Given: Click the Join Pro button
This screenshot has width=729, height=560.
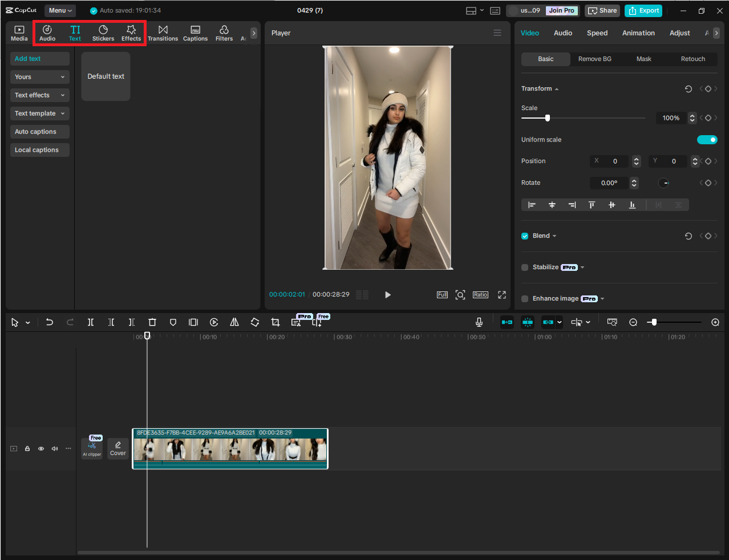Looking at the screenshot, I should [562, 10].
